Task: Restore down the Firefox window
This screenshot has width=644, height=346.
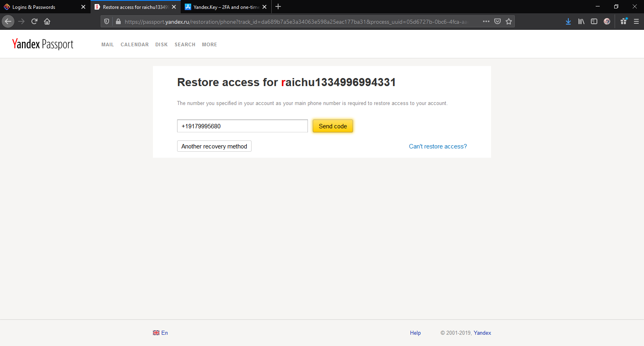Action: [616, 6]
